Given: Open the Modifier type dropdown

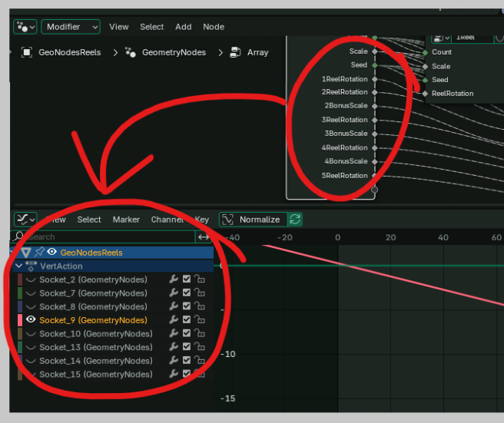Looking at the screenshot, I should pyautogui.click(x=71, y=27).
